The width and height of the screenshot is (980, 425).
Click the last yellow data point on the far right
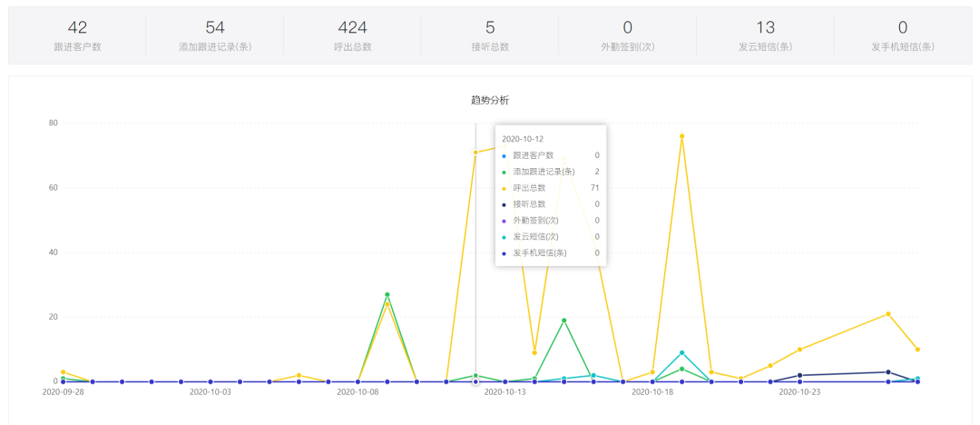[917, 350]
